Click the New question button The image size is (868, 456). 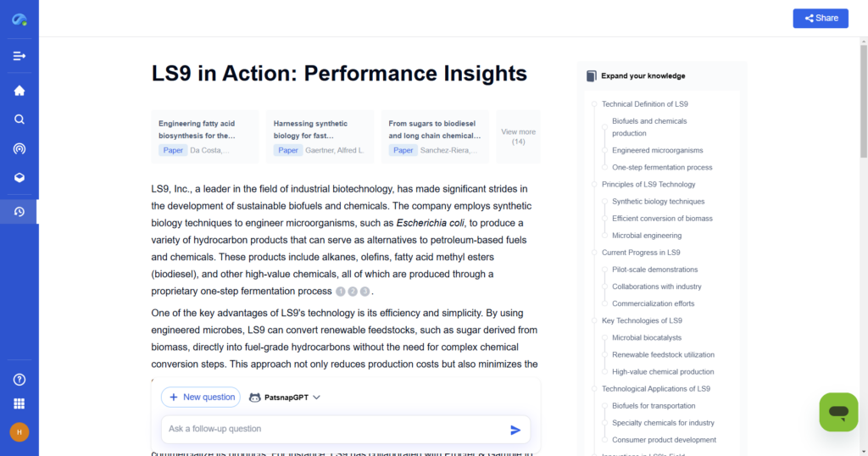pyautogui.click(x=201, y=397)
